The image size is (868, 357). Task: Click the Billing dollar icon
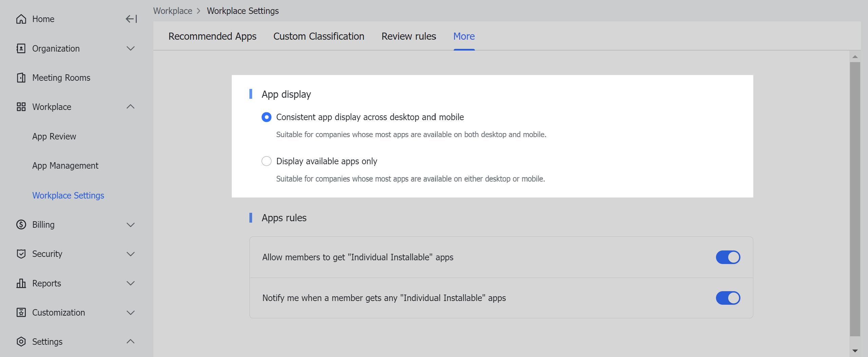[x=21, y=225]
